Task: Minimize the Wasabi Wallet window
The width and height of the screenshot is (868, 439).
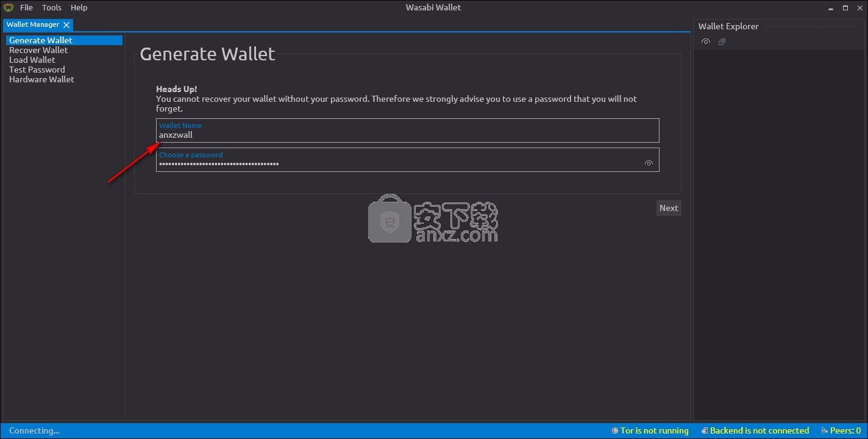Action: point(831,8)
